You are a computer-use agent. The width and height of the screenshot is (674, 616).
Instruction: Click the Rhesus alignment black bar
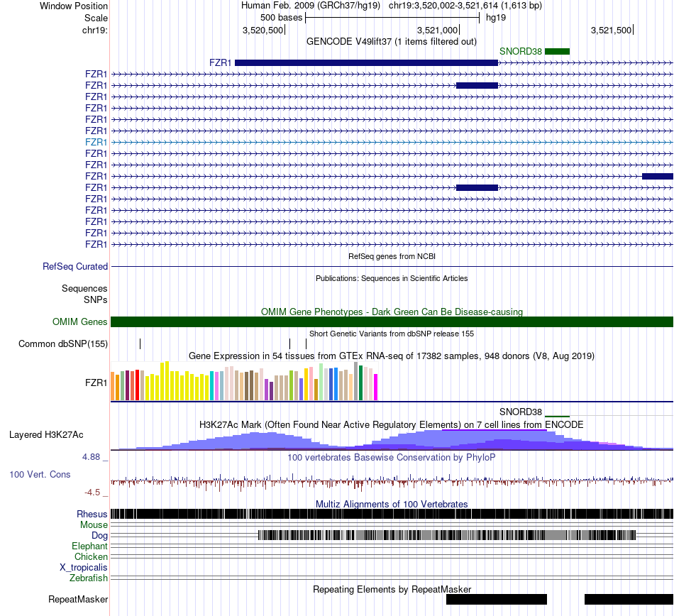click(x=392, y=514)
